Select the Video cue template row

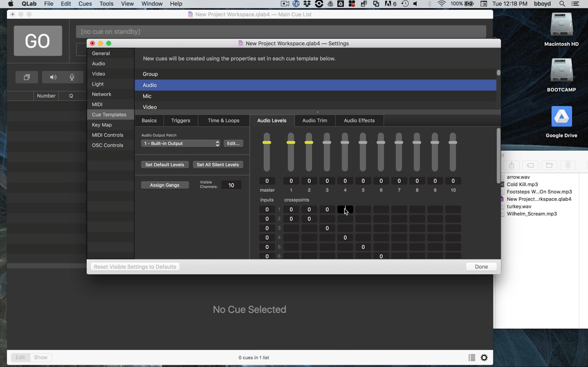pos(315,107)
